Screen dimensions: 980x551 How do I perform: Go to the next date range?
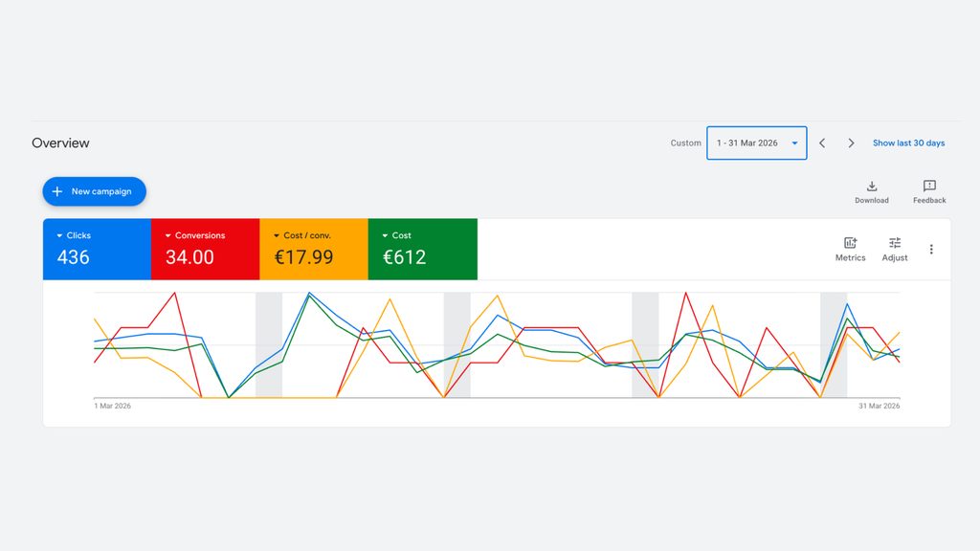[851, 143]
